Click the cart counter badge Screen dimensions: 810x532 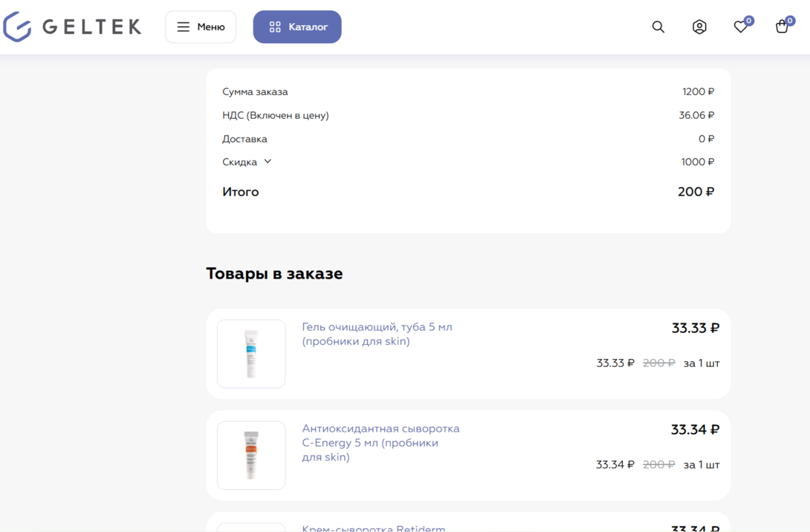(x=790, y=21)
